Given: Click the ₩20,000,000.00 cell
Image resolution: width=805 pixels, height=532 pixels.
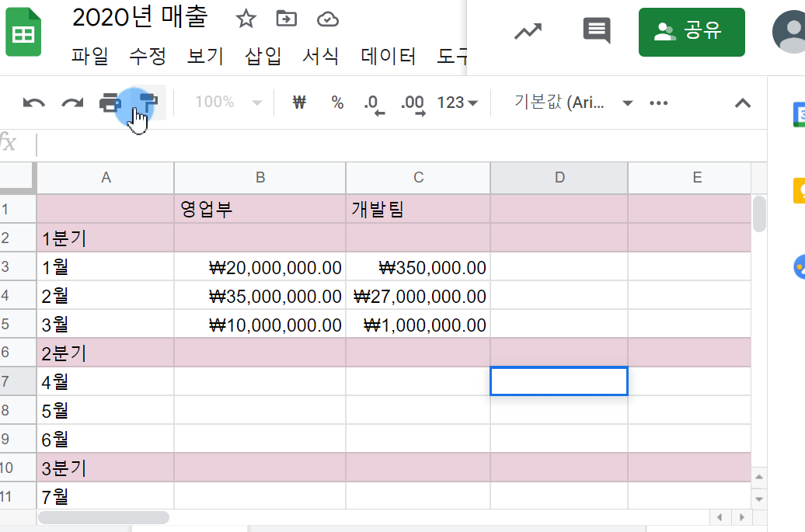Looking at the screenshot, I should [260, 266].
